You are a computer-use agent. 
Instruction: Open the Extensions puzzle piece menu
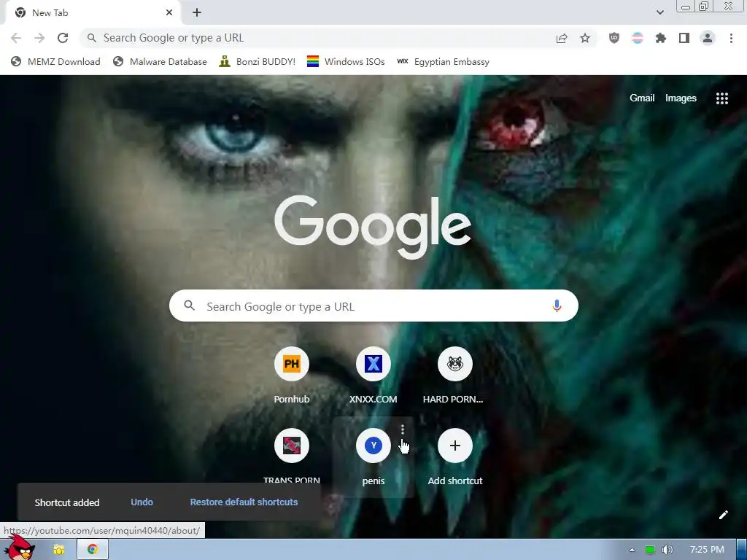pos(661,38)
